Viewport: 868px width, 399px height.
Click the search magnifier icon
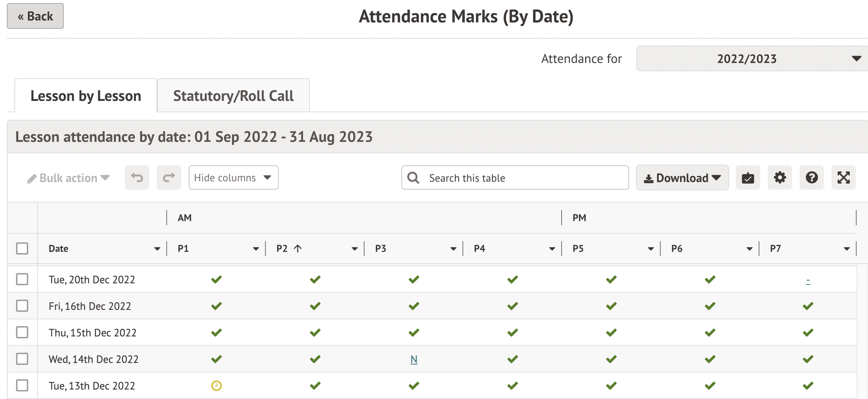[413, 178]
